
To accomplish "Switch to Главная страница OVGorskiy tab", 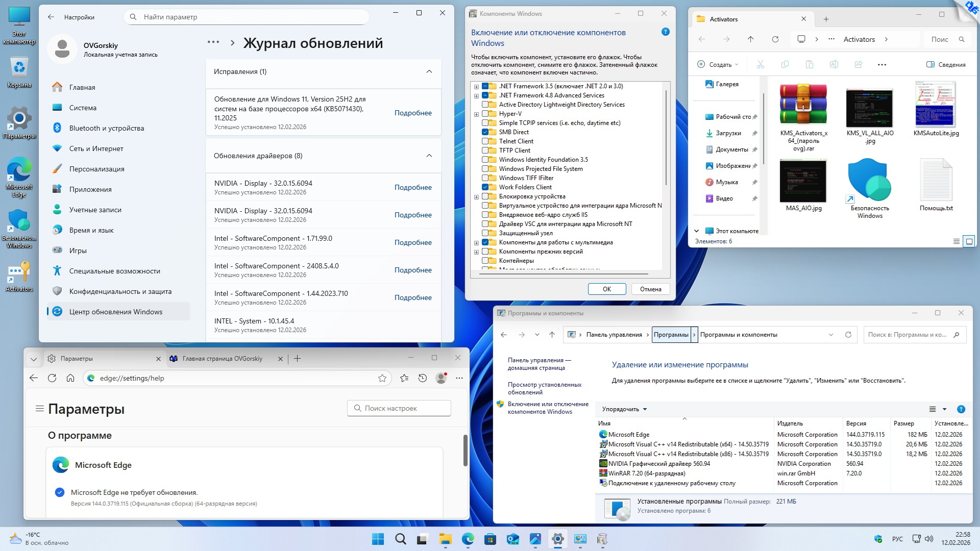I will [x=223, y=359].
